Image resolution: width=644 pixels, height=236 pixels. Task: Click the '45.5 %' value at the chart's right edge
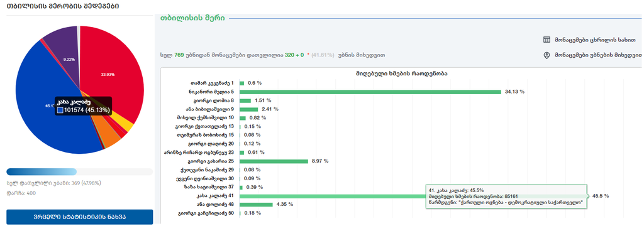(x=601, y=196)
